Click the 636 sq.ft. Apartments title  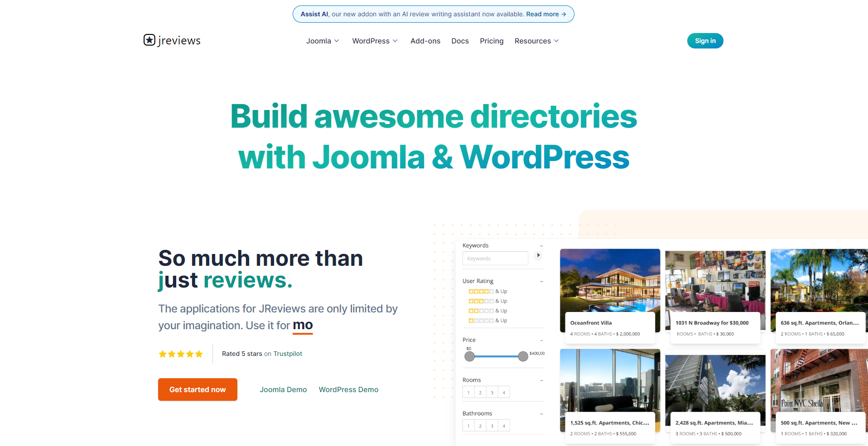coord(820,323)
